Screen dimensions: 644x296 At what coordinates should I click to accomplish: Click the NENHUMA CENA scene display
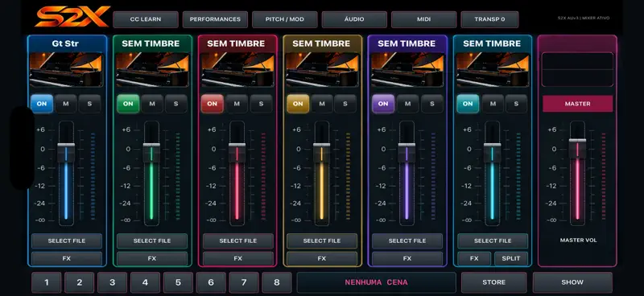coord(376,282)
